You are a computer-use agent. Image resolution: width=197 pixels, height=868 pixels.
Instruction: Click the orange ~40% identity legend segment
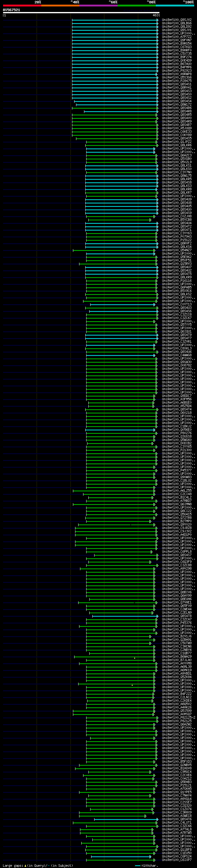click(x=60, y=6)
